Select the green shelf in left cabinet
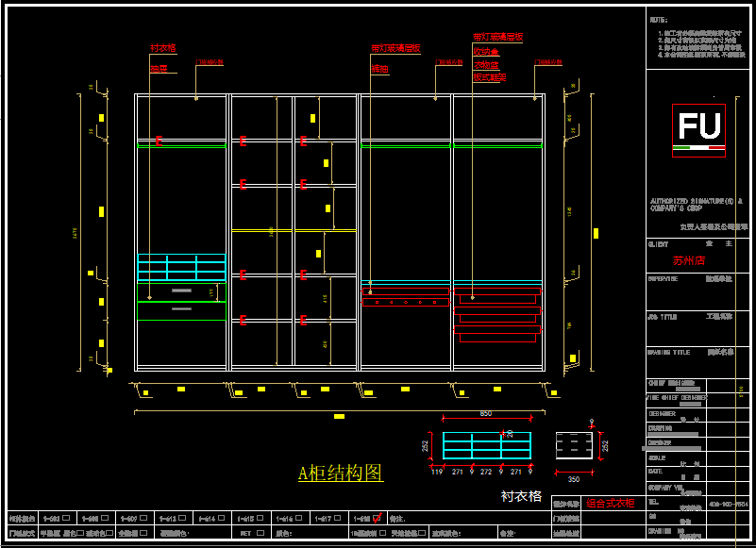The image size is (756, 548). [181, 145]
